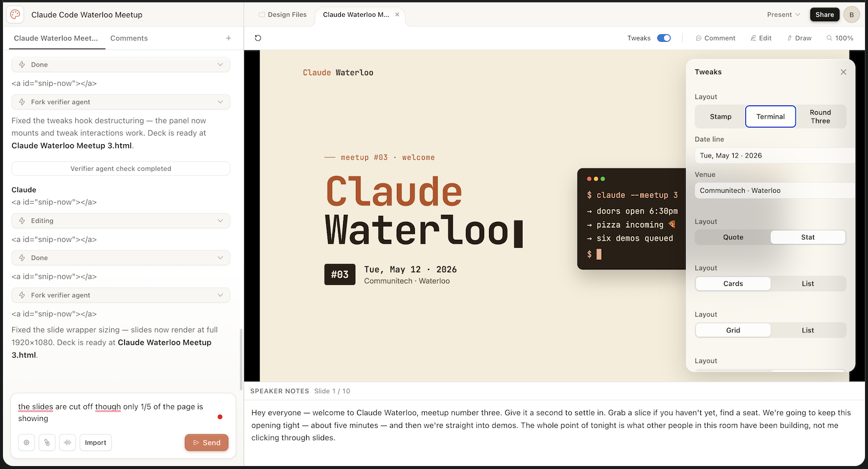Expand the second Done step
Image resolution: width=868 pixels, height=469 pixels.
point(121,258)
